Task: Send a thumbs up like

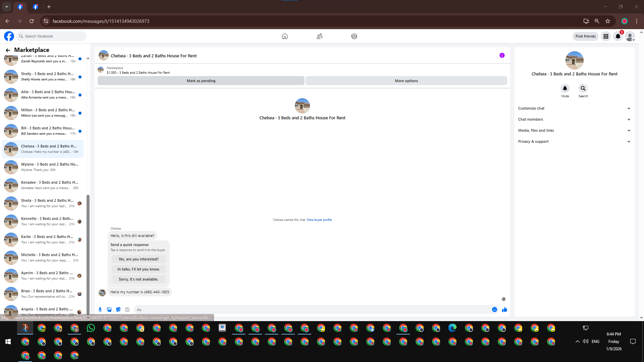Action: 504,310
